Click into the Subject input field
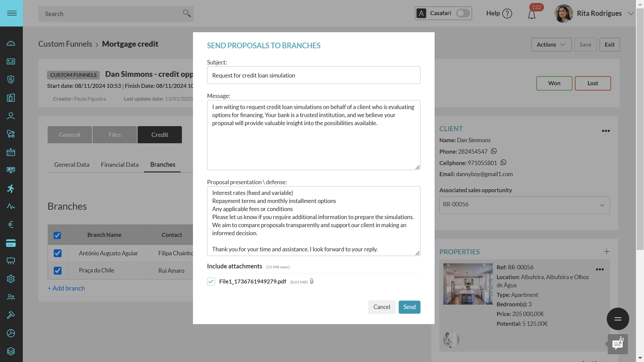This screenshot has width=644, height=362. (x=313, y=75)
